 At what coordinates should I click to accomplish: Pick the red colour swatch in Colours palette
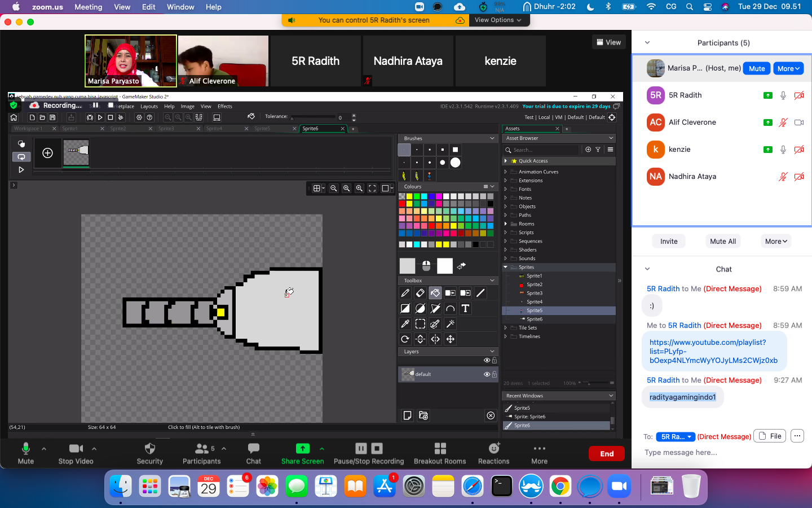point(402,204)
